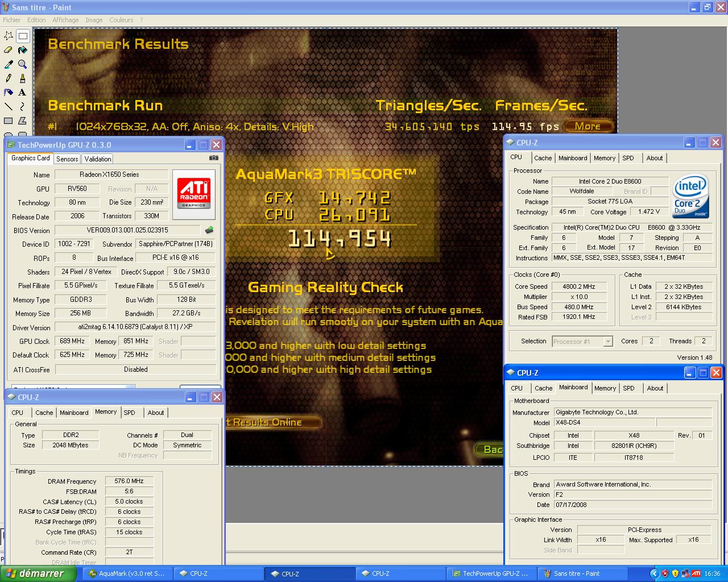
Task: Switch to Sans titre - Paint taskbar button
Action: coord(582,573)
